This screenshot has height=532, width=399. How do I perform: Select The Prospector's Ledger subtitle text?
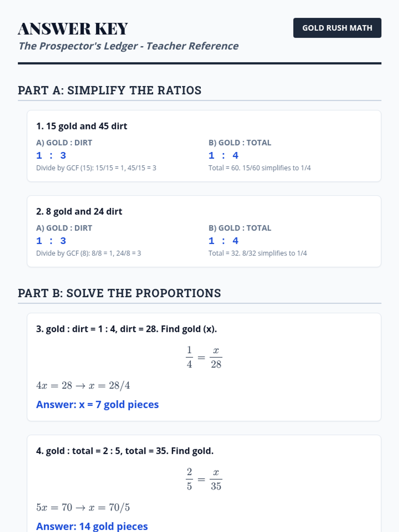coord(128,46)
